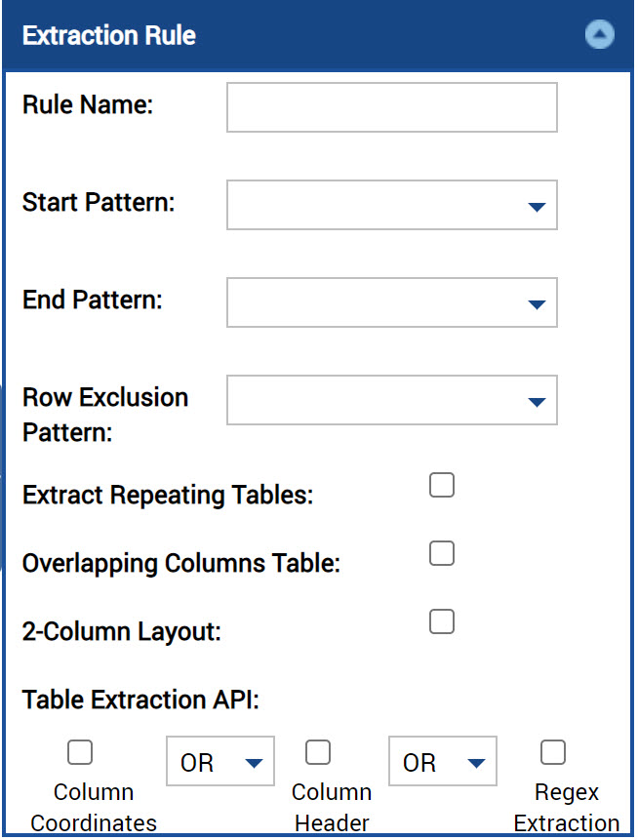Enable the Extract Repeating Tables checkbox
The image size is (638, 840).
442,485
